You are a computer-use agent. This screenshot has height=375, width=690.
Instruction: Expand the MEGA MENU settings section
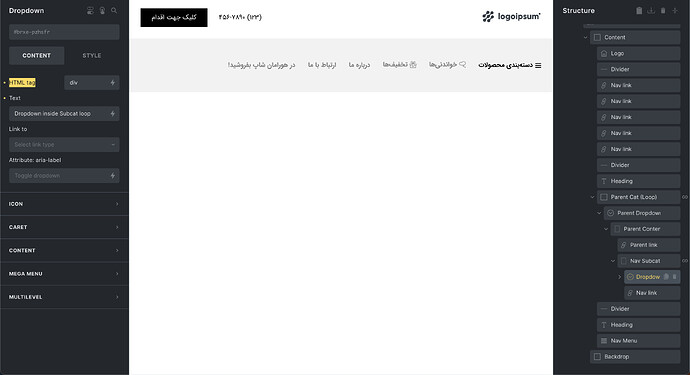64,274
